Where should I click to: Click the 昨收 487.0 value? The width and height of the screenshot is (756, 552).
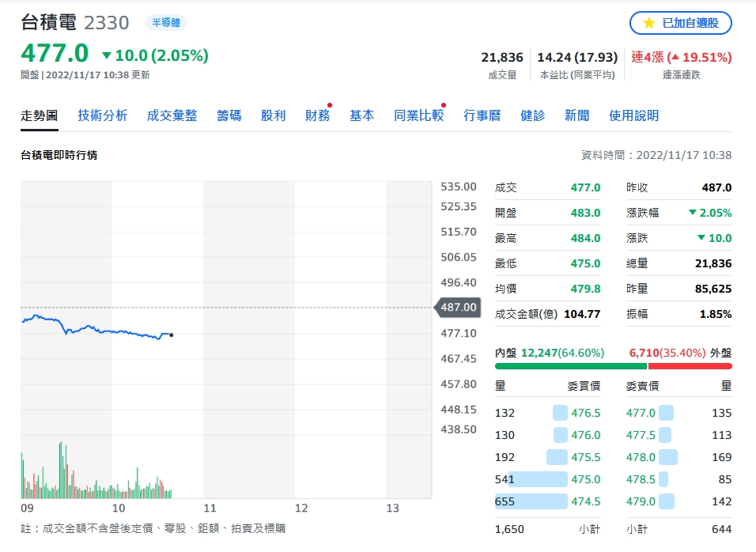tap(717, 187)
